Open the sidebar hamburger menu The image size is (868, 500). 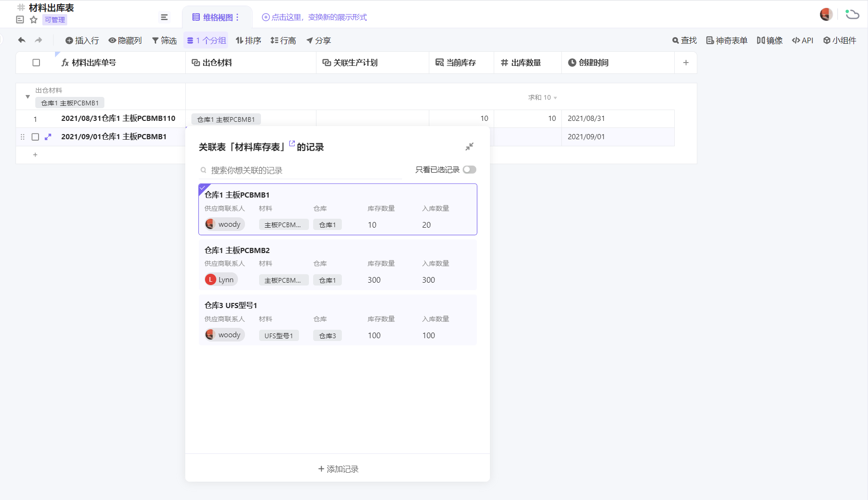[164, 17]
